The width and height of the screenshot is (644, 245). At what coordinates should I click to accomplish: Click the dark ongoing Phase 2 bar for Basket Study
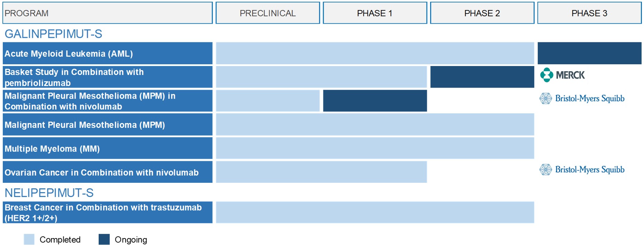tap(482, 77)
